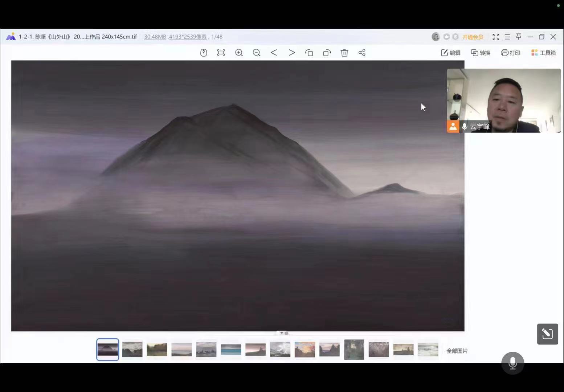Viewport: 564px width, 392px height.
Task: Open the 转换 (Convert) tool
Action: 481,53
